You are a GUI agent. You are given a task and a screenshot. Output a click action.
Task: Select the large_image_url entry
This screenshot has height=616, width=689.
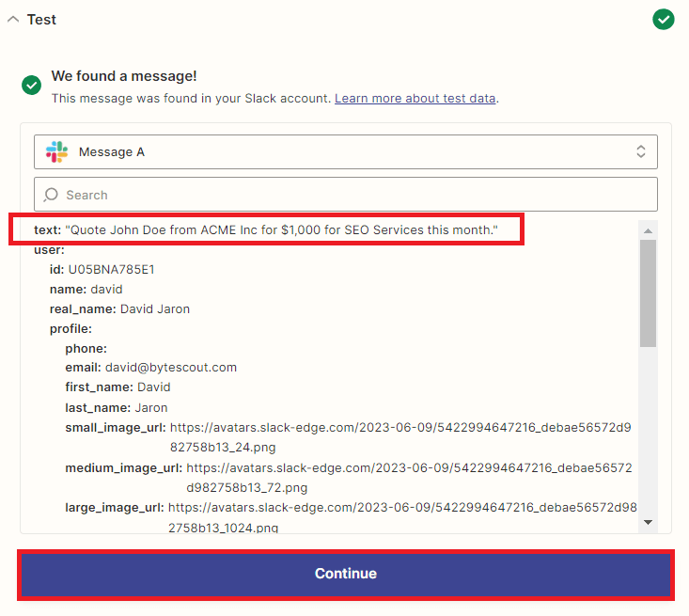[x=115, y=508]
